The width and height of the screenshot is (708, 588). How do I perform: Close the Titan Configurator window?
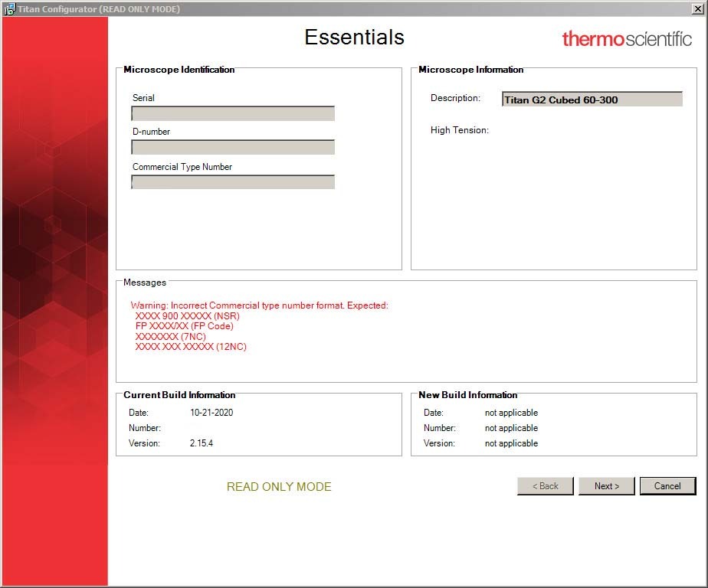point(697,9)
